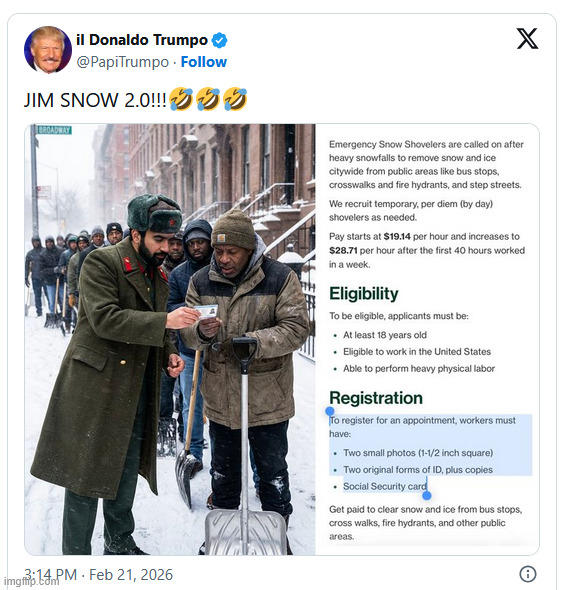
Task: Click the il Donaldo Trumpo display name
Action: pos(142,40)
